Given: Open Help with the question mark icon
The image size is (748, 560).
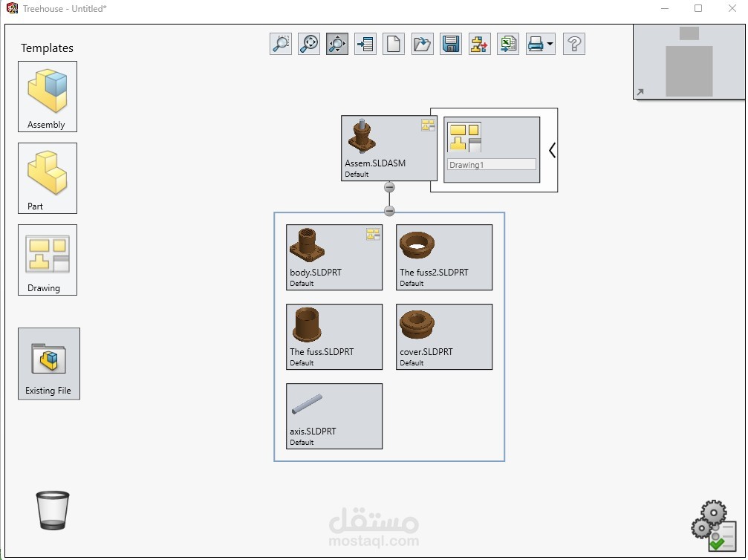Looking at the screenshot, I should (x=574, y=44).
